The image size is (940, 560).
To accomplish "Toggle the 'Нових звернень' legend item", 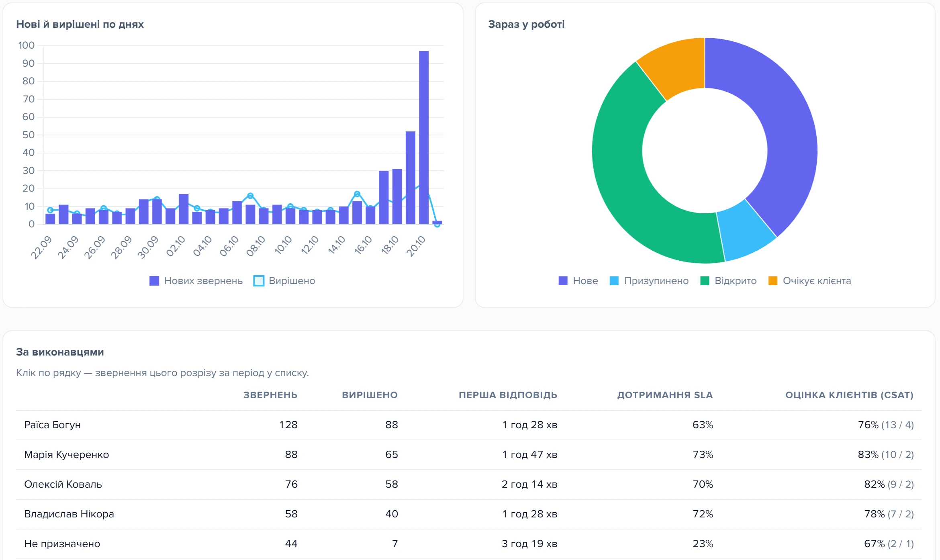I will coord(196,281).
